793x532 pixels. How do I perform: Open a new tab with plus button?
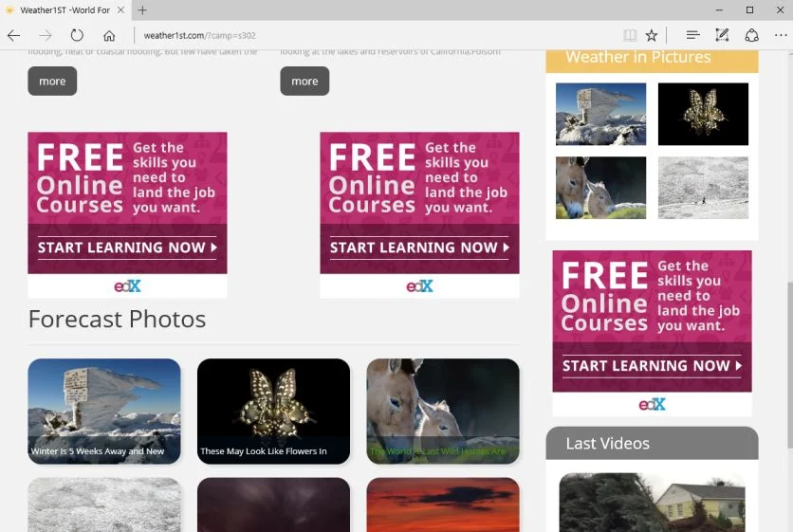[x=142, y=10]
